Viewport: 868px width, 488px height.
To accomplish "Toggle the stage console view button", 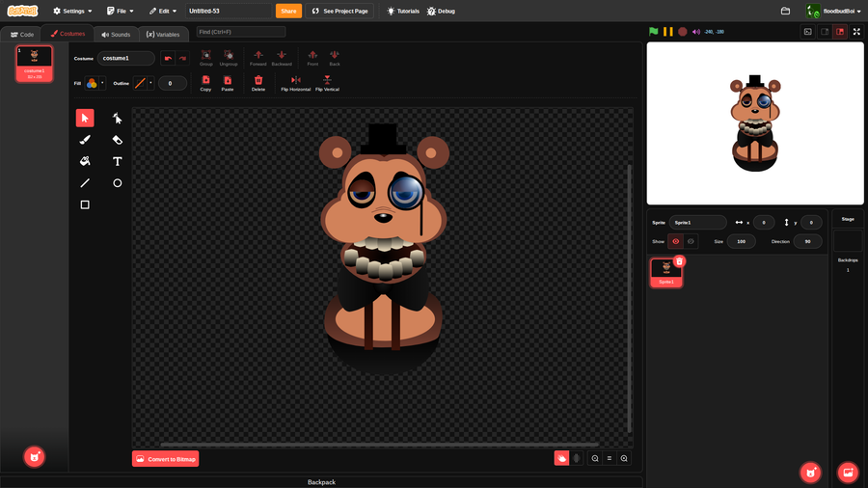I will pyautogui.click(x=807, y=32).
